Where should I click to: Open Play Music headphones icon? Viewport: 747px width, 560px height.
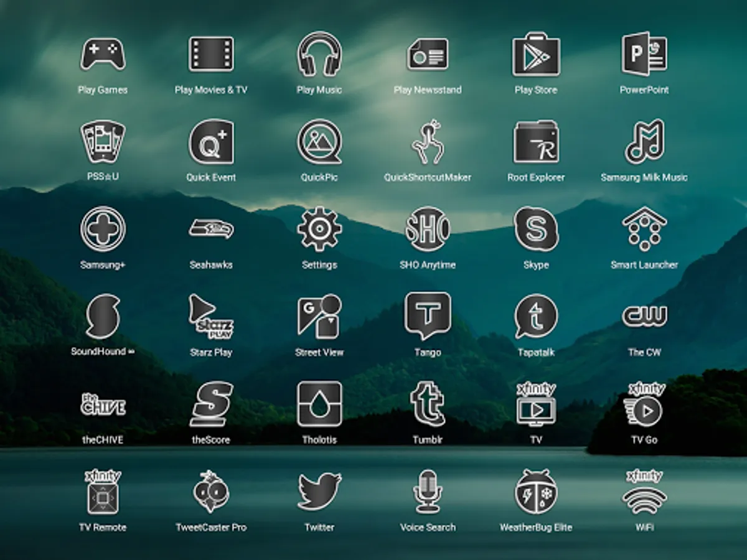319,54
